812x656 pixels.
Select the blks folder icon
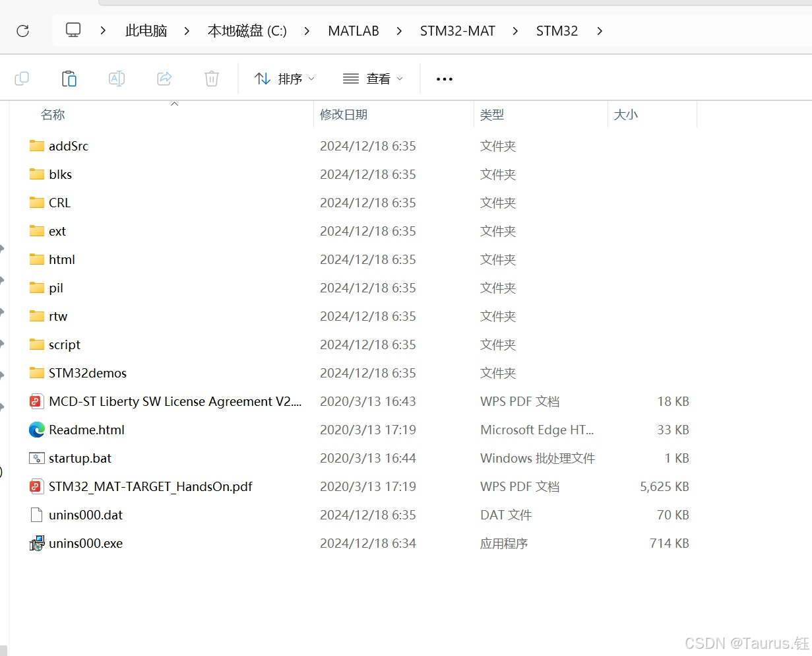pyautogui.click(x=37, y=174)
